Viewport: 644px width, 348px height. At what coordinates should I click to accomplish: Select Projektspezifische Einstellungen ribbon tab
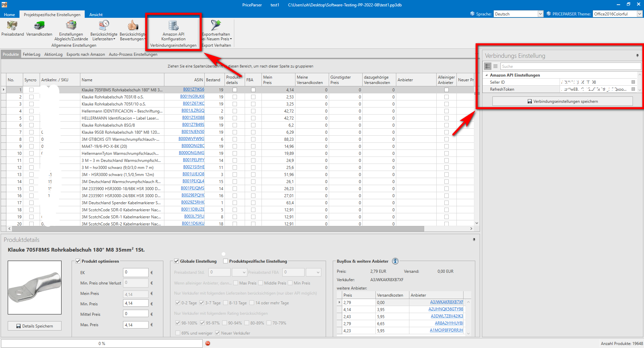[52, 14]
